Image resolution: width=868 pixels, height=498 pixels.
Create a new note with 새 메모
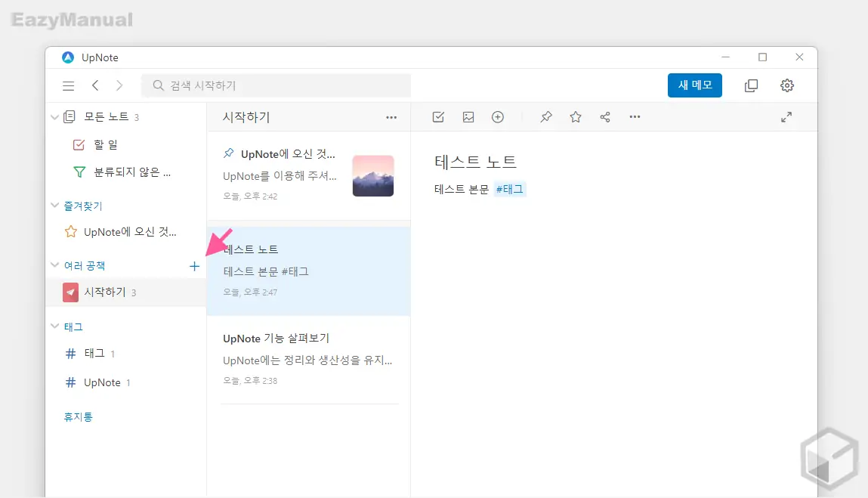[x=695, y=85]
